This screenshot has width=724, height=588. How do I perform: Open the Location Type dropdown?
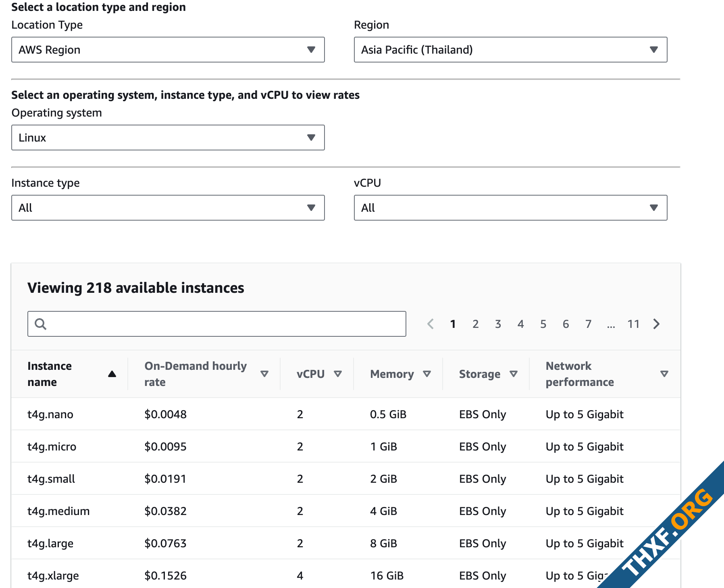coord(168,50)
